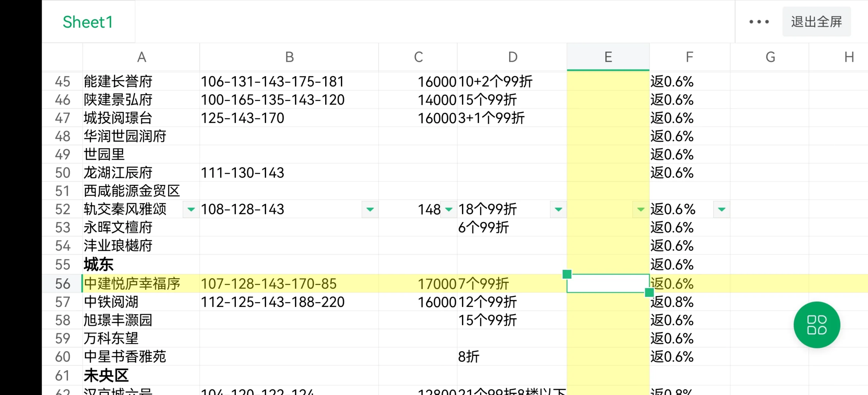Select column C header
868x395 pixels.
(x=418, y=57)
